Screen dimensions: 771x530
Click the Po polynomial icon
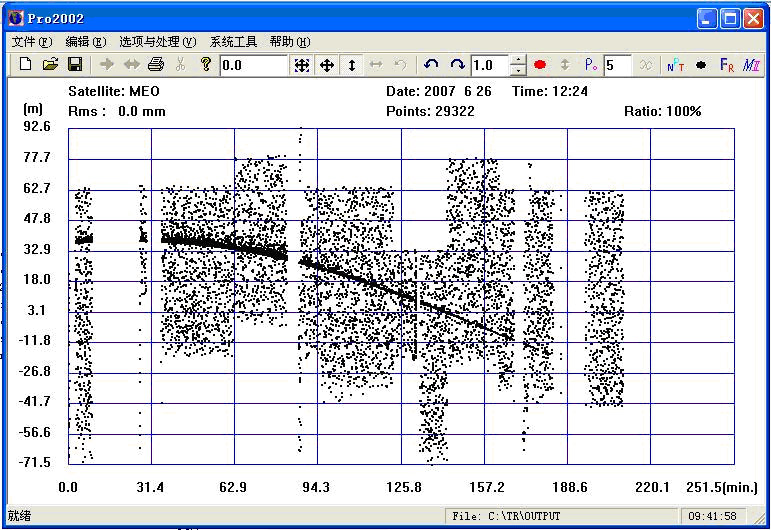[x=591, y=65]
